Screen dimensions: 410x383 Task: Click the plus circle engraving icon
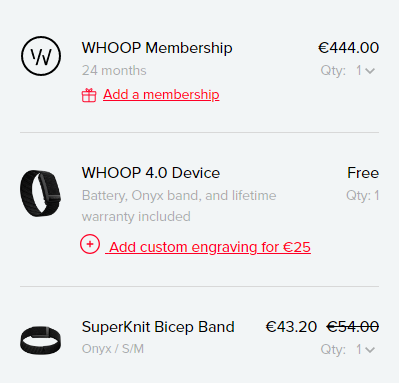click(90, 244)
